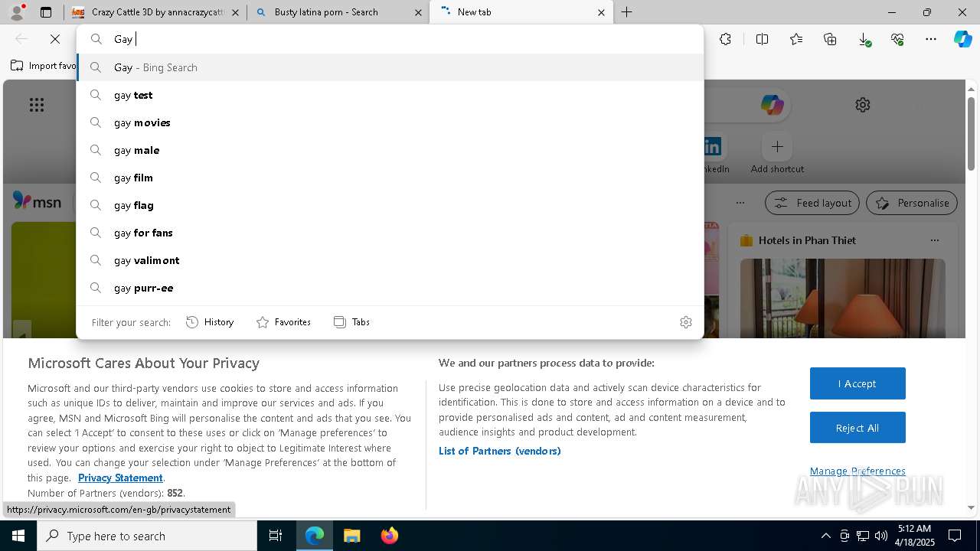980x551 pixels.
Task: Close the Crazy Cattle 3D tab
Action: (x=235, y=12)
